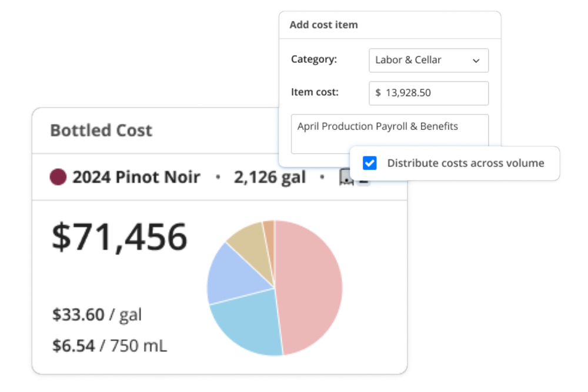The image size is (588, 392).
Task: Click the $71,456 total cost value
Action: pyautogui.click(x=119, y=237)
